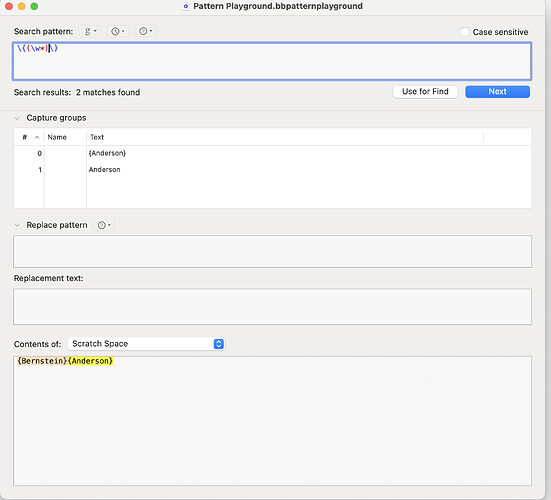Click the Use for Find button

(x=425, y=92)
